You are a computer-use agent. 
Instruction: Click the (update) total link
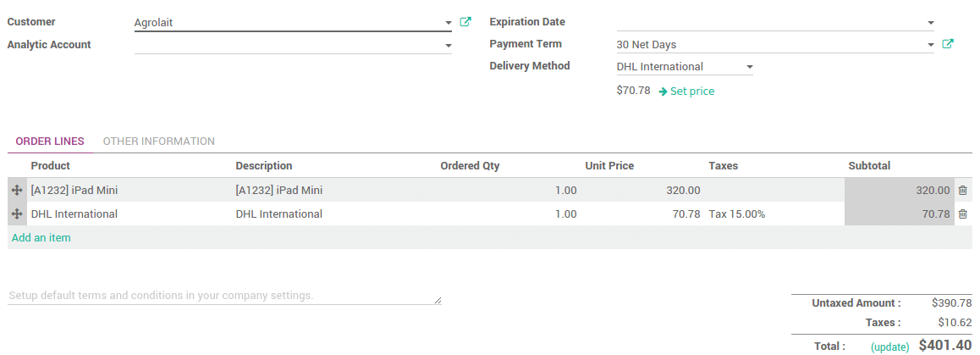(x=889, y=347)
